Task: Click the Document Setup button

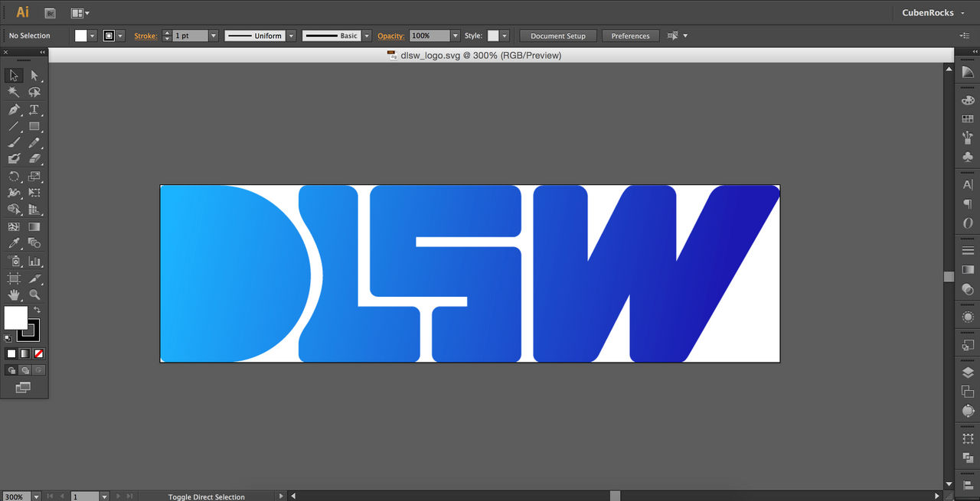Action: (x=558, y=36)
